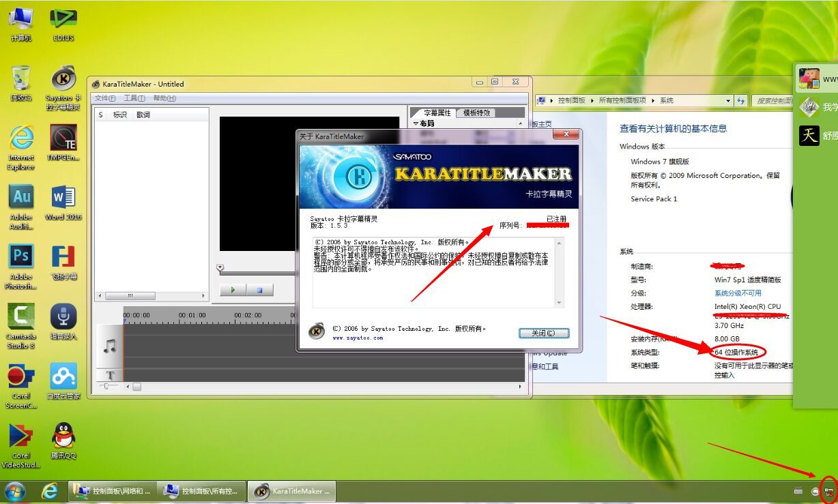The image size is (838, 504).
Task: Open the 帮助(H) menu in KaraTitleMaker
Action: pyautogui.click(x=164, y=98)
